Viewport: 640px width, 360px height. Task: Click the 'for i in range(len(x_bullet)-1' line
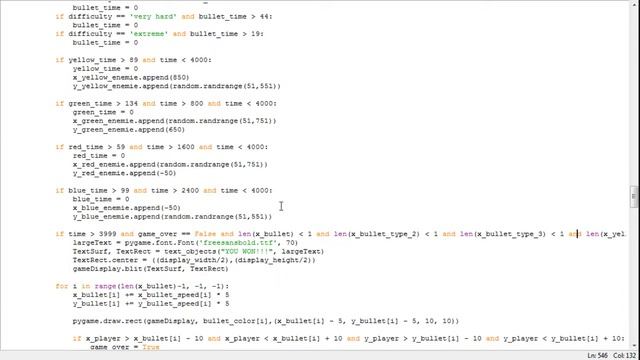click(x=142, y=287)
